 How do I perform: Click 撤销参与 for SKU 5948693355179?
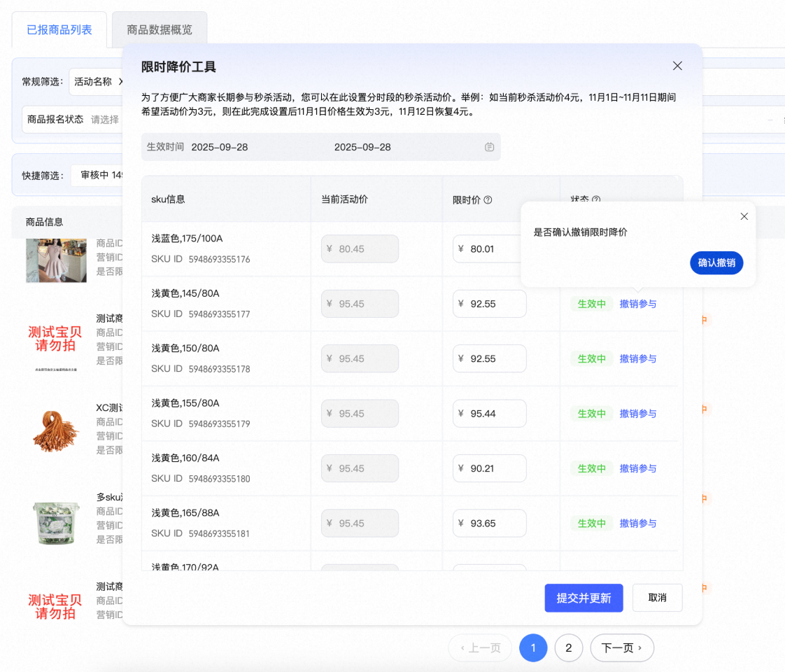click(x=638, y=414)
